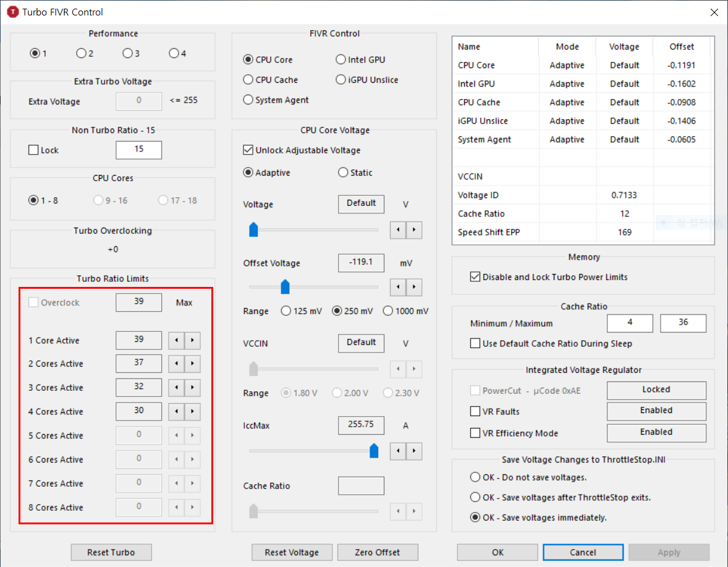The width and height of the screenshot is (728, 567).
Task: Click the -0.1191 offset cell of CPU Core
Action: pos(682,65)
